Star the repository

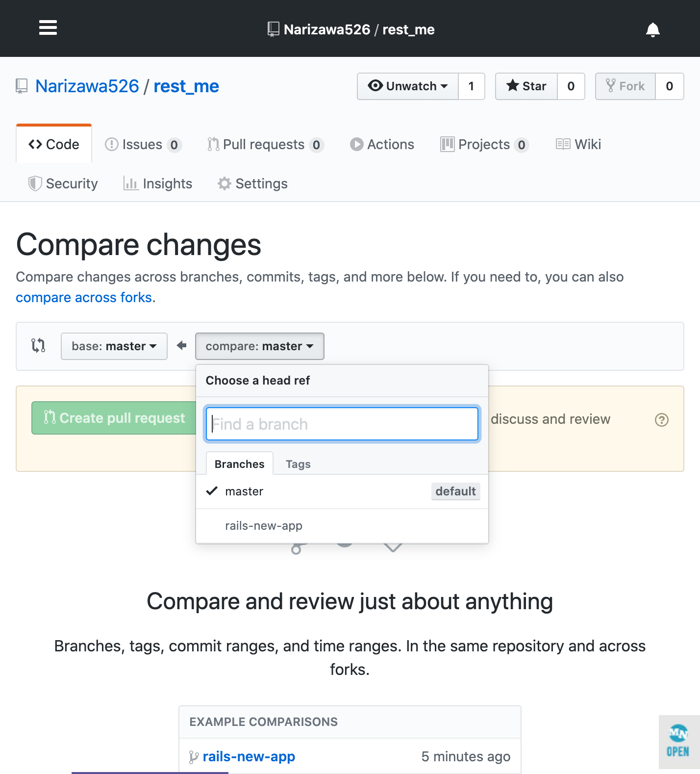coord(526,86)
